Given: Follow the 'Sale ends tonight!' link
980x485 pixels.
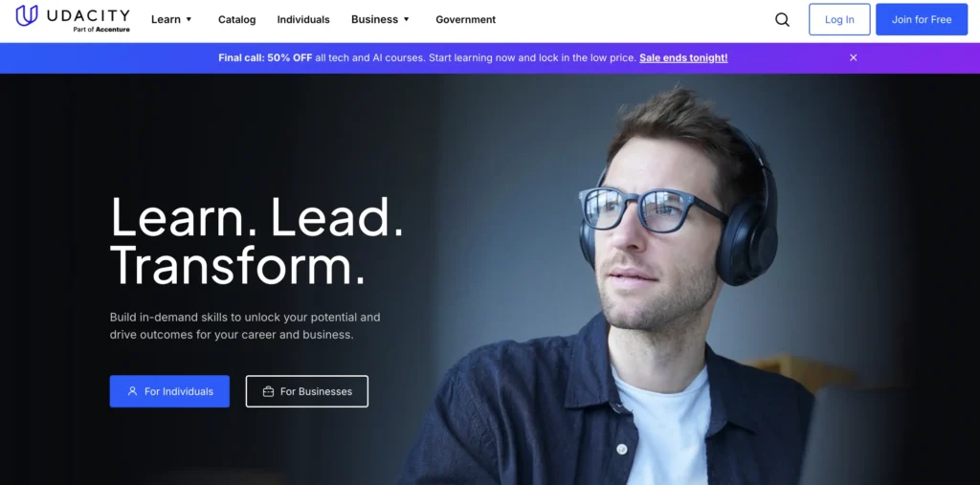Looking at the screenshot, I should coord(683,57).
